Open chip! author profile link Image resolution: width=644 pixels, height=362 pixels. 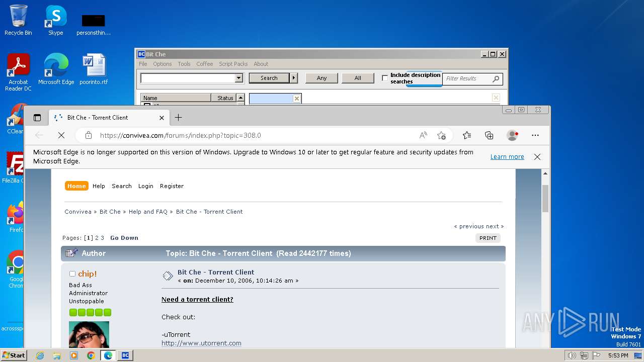coord(88,274)
